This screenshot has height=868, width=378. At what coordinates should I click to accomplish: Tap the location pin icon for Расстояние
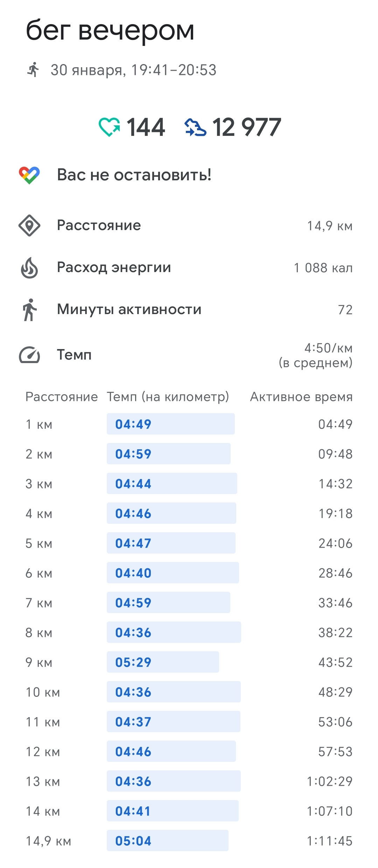[29, 225]
